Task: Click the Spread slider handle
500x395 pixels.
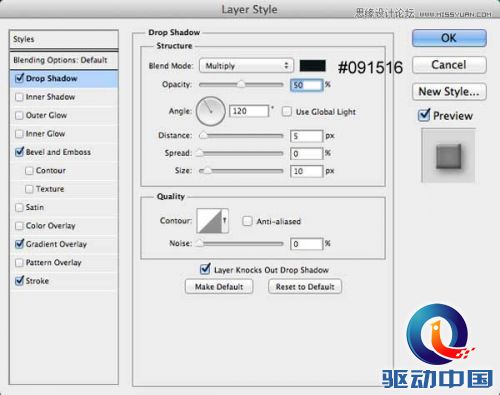Action: click(x=199, y=153)
